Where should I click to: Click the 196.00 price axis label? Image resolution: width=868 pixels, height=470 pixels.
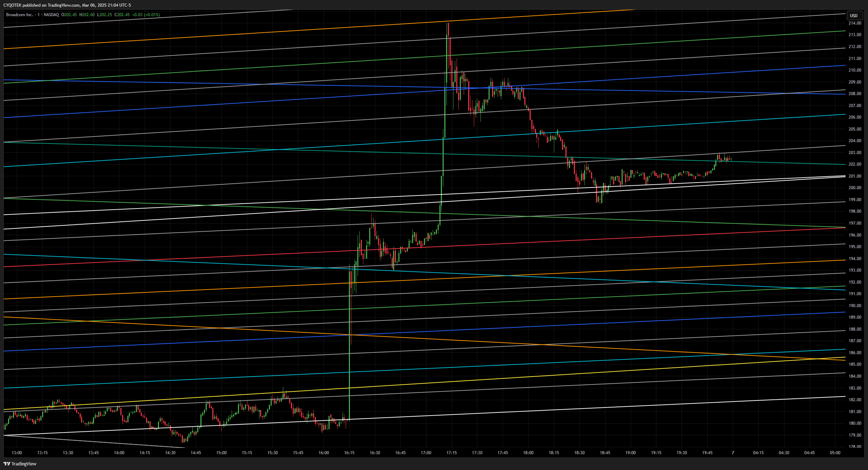(x=855, y=235)
